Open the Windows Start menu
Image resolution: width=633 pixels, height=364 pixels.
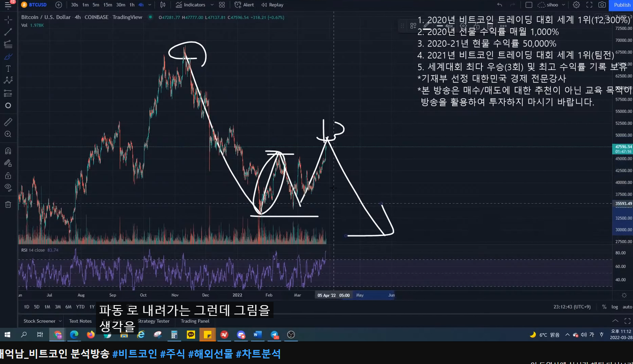[7, 335]
